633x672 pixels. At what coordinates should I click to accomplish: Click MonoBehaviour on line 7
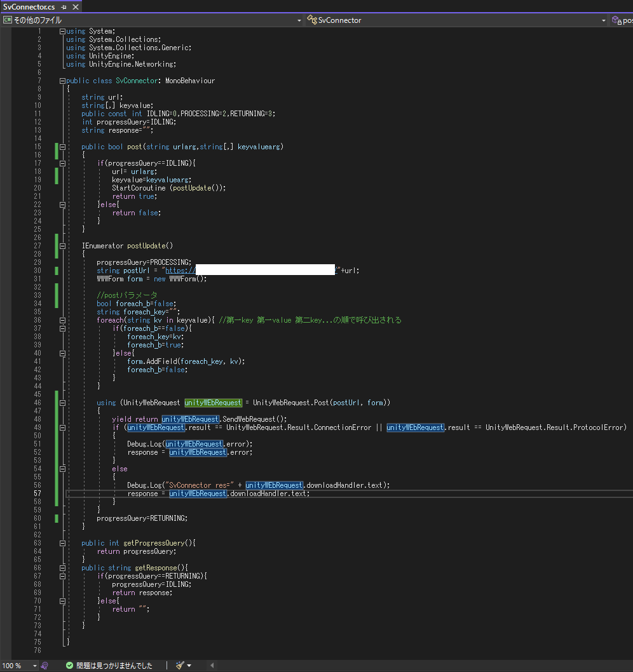tap(190, 81)
